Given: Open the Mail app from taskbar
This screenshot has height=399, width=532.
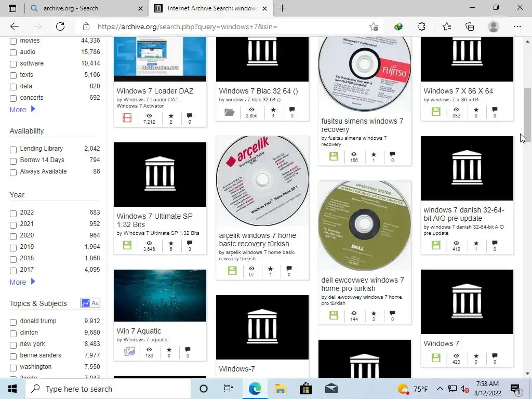Looking at the screenshot, I should [x=331, y=389].
